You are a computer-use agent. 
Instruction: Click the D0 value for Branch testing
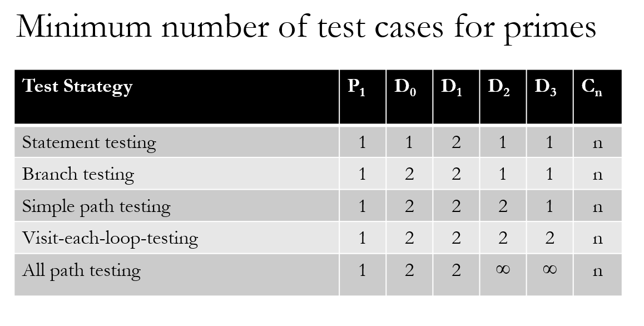tap(409, 175)
